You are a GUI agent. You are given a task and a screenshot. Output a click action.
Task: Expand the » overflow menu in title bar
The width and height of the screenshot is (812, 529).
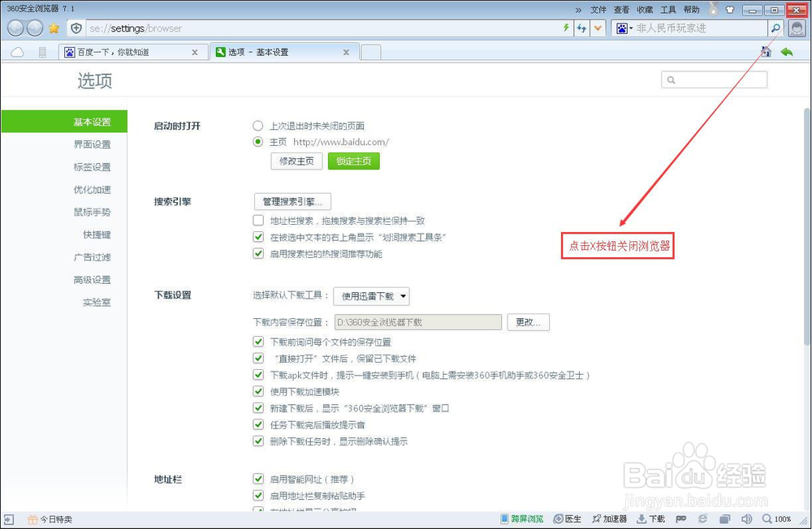578,10
